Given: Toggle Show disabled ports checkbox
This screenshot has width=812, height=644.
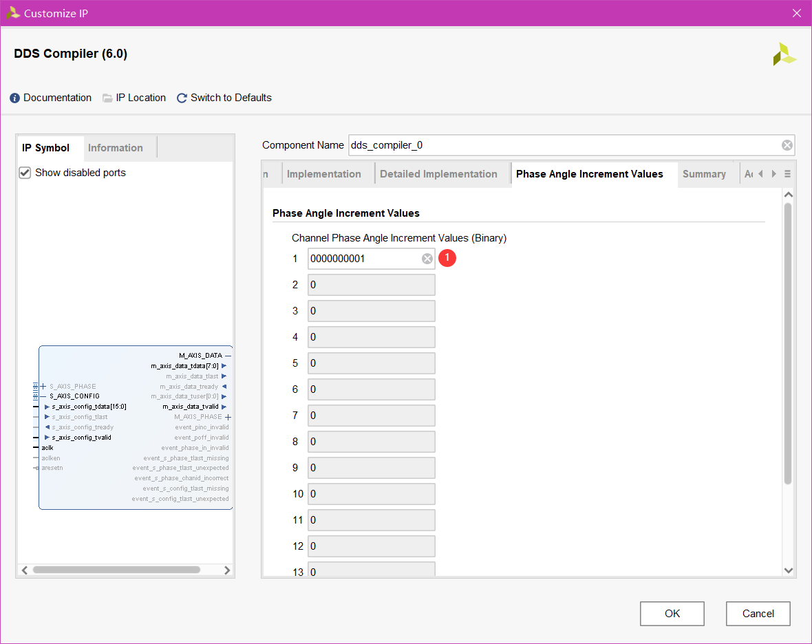Looking at the screenshot, I should coord(25,173).
